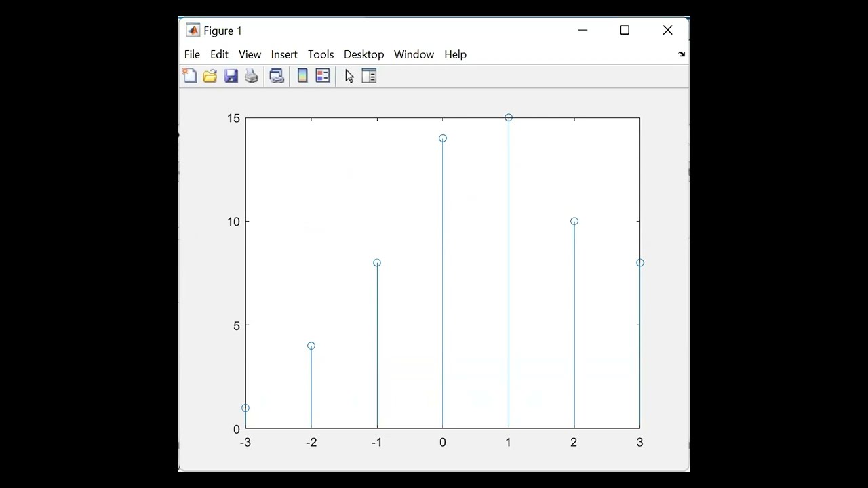This screenshot has width=868, height=488.
Task: Click the x-axis tick label -3
Action: tap(245, 443)
